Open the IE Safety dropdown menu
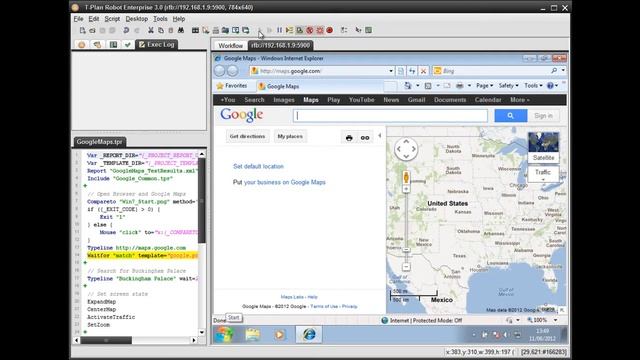Viewport: 640px width, 360px height. [508, 86]
